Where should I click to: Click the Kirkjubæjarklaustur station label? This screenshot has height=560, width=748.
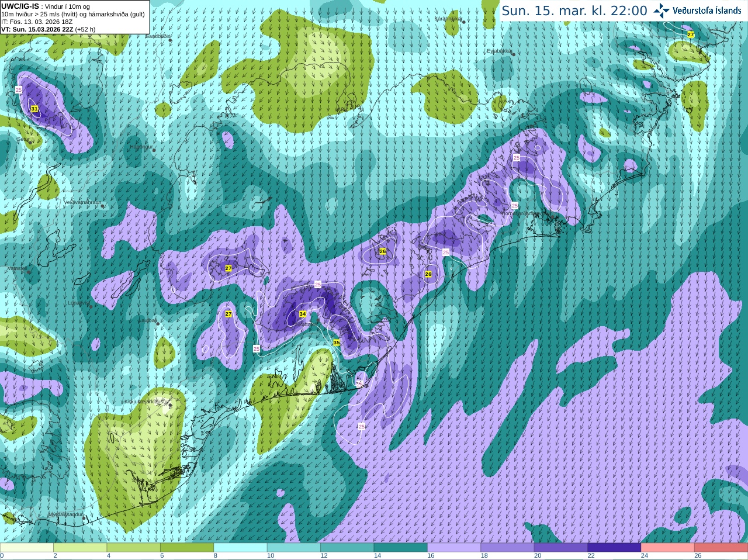146,402
